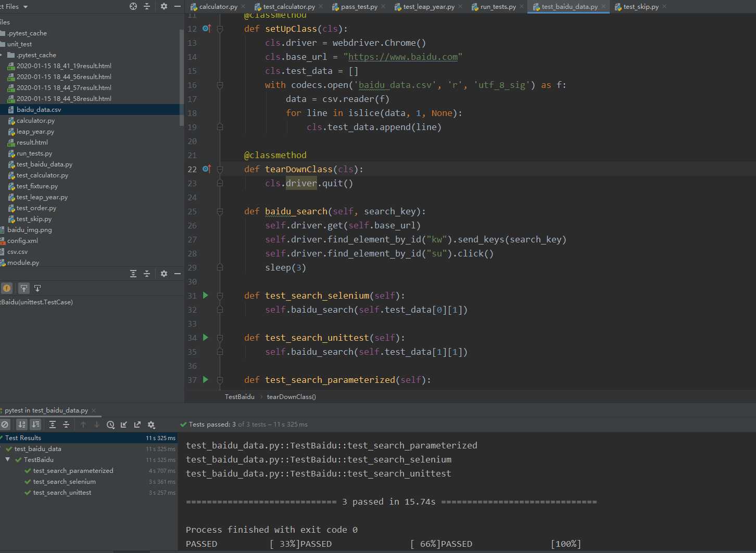
Task: Click the locate-in-project target icon
Action: coord(133,6)
